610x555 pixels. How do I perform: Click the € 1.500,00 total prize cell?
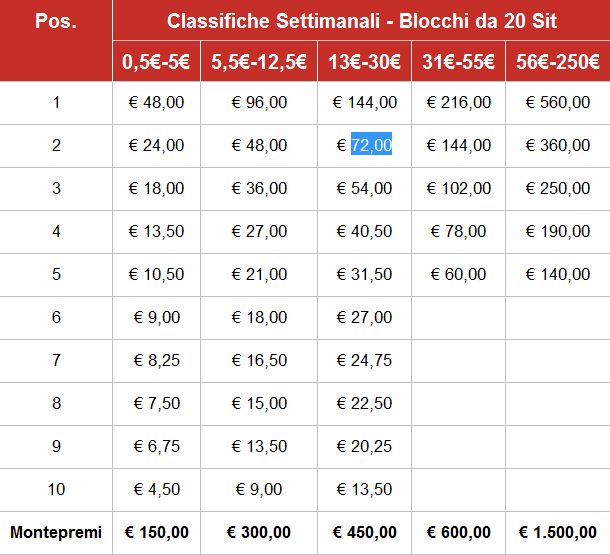[558, 533]
